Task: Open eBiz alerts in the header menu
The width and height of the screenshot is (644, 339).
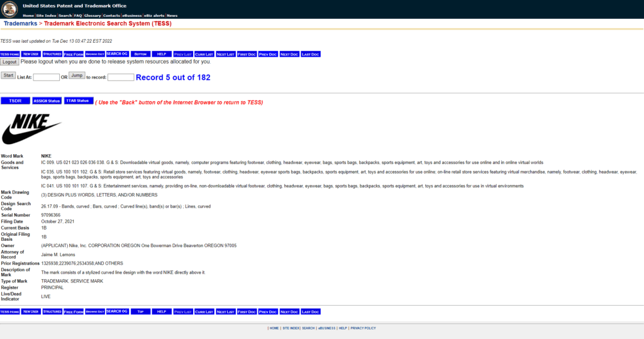Action: click(x=154, y=16)
